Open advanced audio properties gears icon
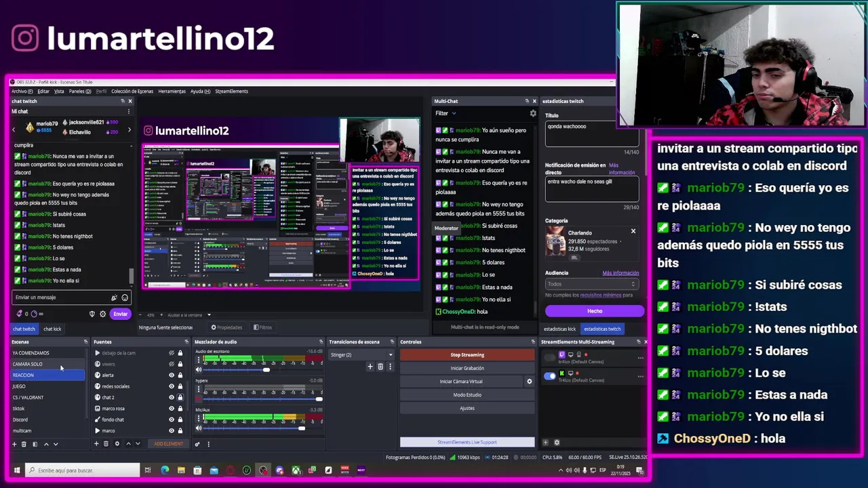 point(197,444)
